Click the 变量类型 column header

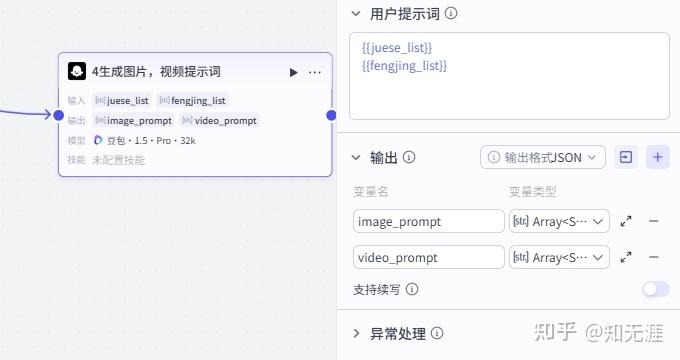click(x=533, y=191)
